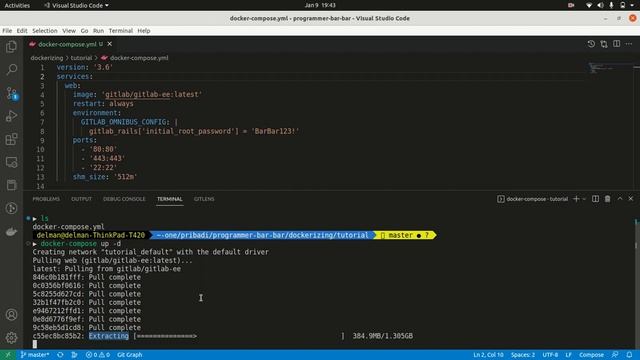Click line 8 initial_root_password code
640x360 pixels.
click(194, 131)
